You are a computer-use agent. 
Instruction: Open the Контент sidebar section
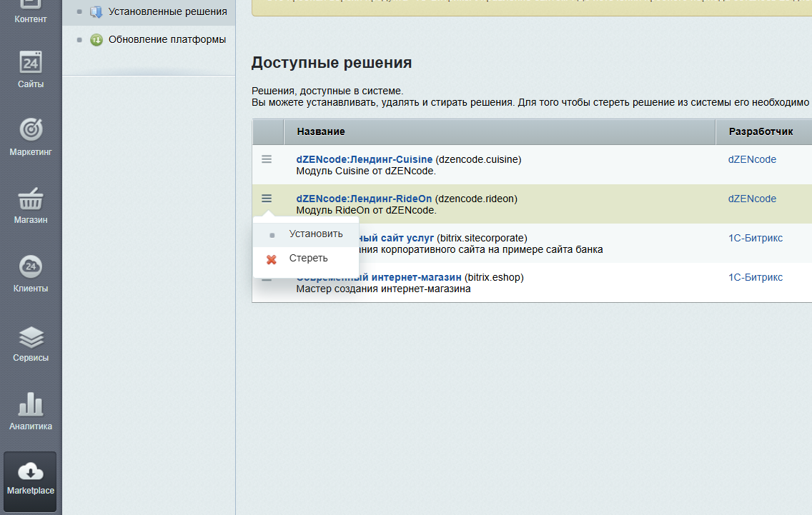[31, 14]
